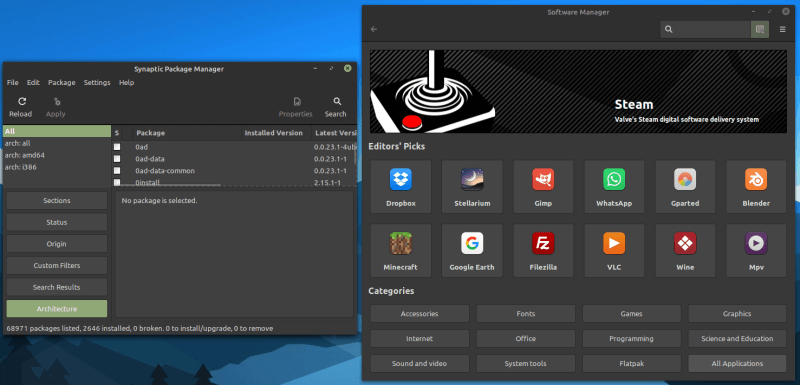This screenshot has height=385, width=800.
Task: Click version '0.0.23.1-1' of 0ad-data-common
Action: pos(330,171)
